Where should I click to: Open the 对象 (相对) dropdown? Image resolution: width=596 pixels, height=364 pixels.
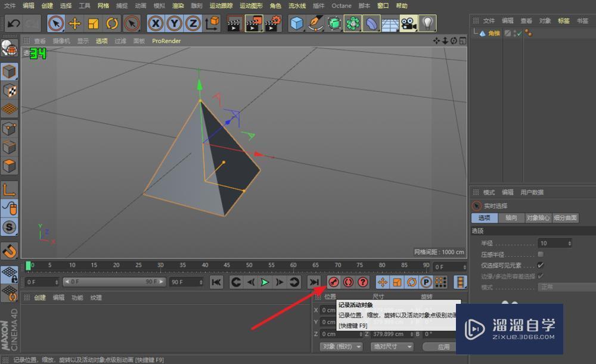[341, 347]
